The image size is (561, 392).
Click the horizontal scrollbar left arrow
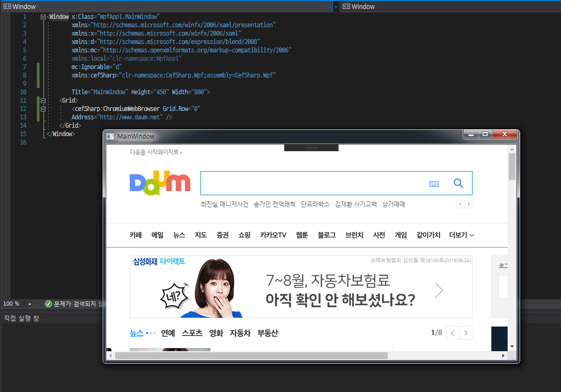coord(110,355)
